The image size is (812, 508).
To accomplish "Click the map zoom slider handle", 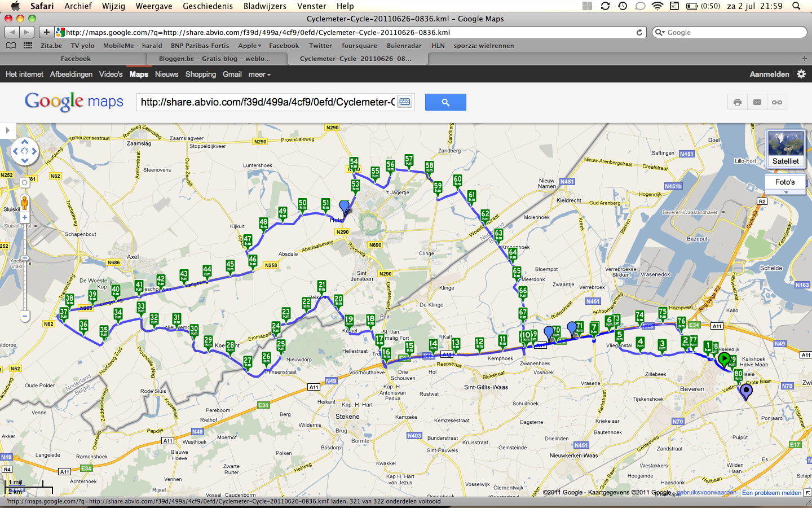I will (x=24, y=258).
